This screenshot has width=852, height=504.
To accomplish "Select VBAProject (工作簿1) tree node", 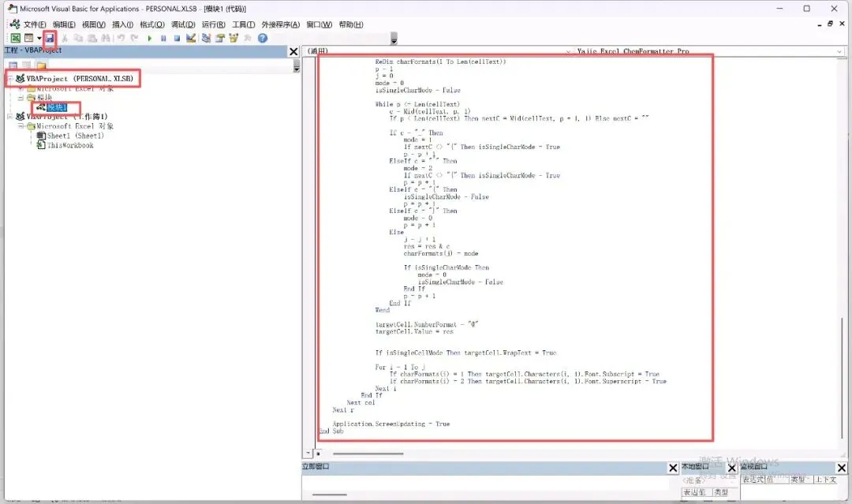I will (67, 116).
